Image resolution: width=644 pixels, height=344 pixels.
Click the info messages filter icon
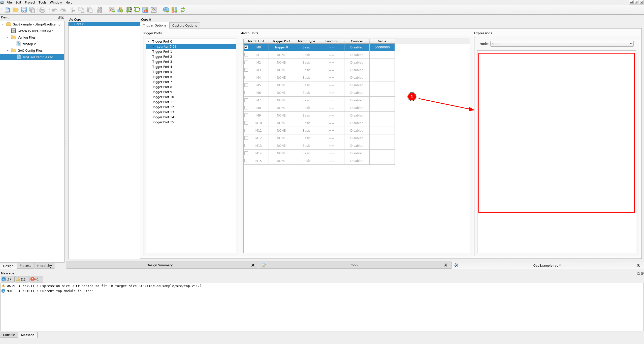point(7,279)
